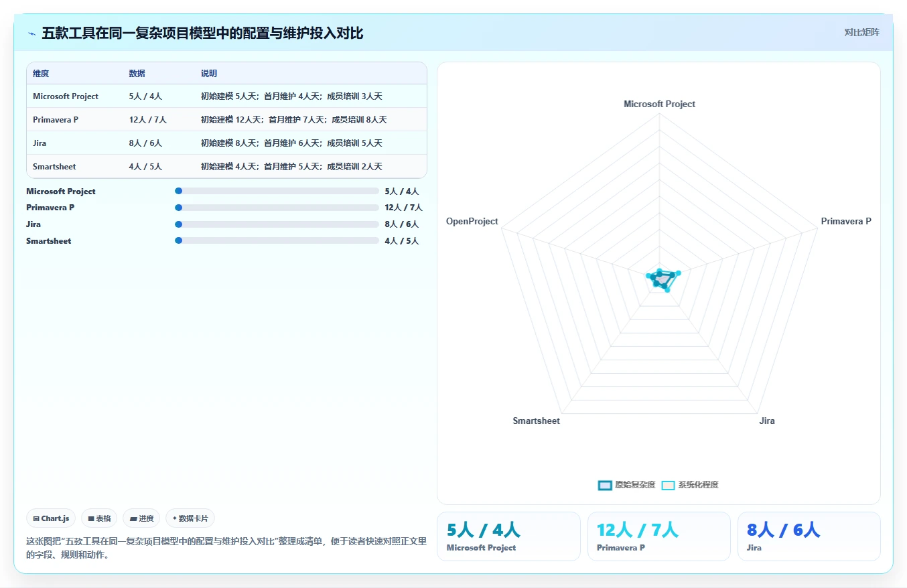Click Primavera P radar axis label

(846, 221)
